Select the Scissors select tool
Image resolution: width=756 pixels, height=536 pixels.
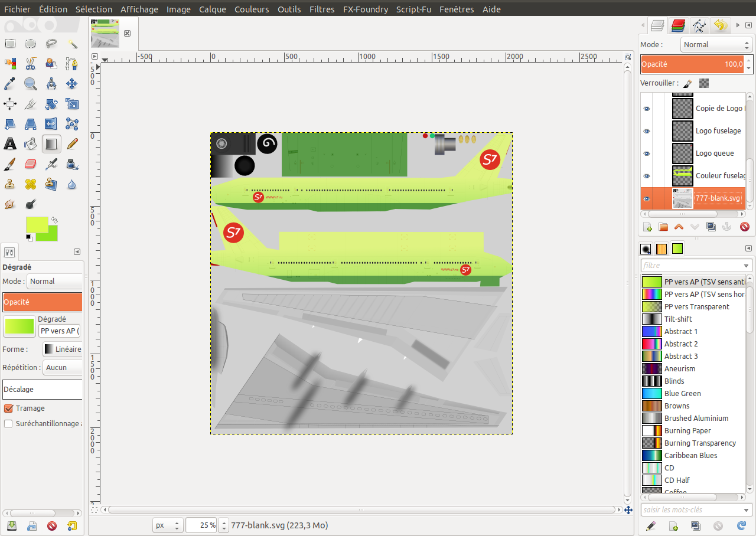pyautogui.click(x=31, y=63)
